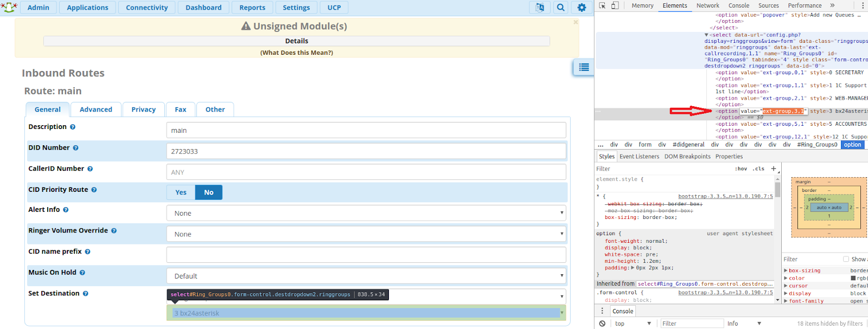Click the DID Number input field

(366, 151)
